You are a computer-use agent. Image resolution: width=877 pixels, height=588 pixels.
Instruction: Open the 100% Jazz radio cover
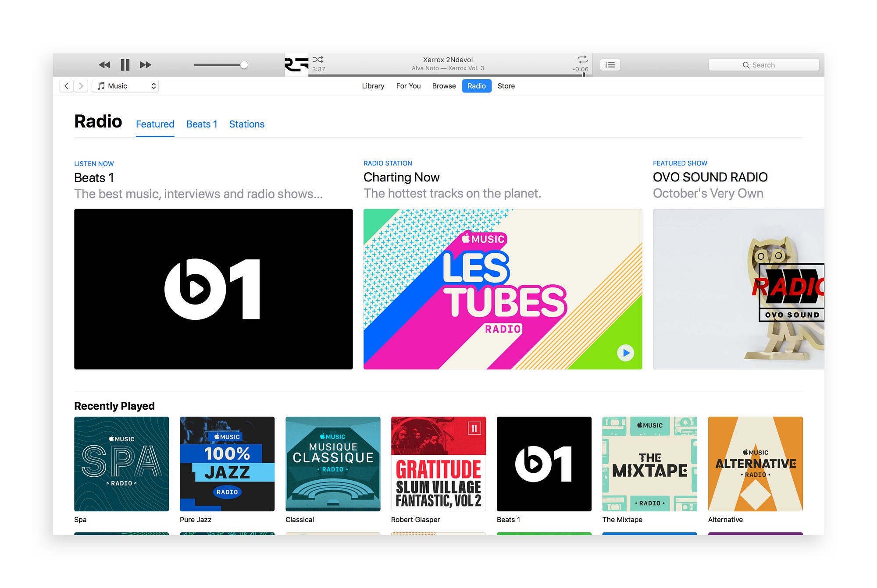pos(227,464)
